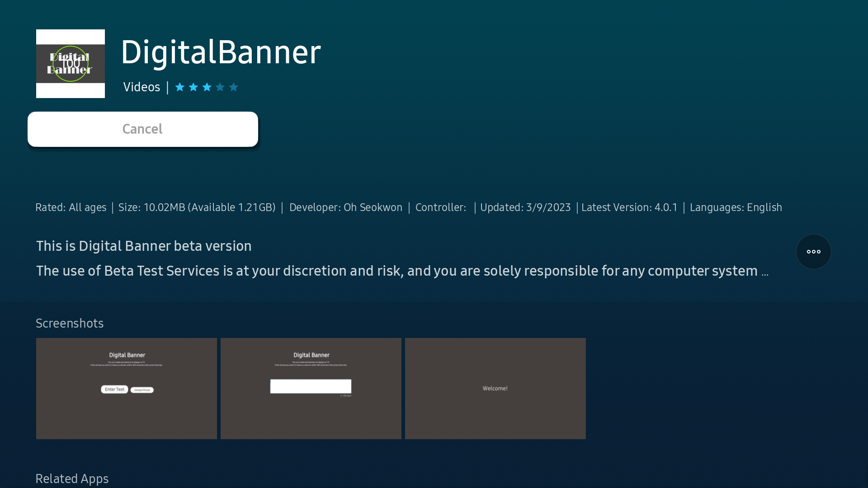
Task: Cancel the app download
Action: pos(142,129)
